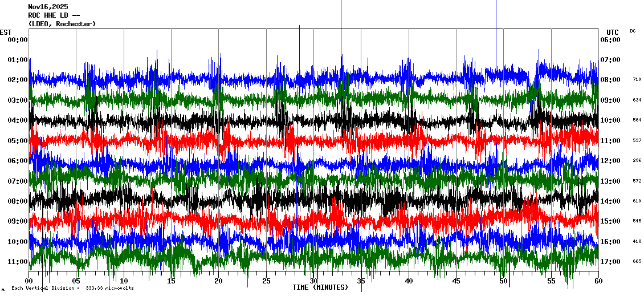Pick the 11:00 EST row label
Image resolution: width=644 pixels, height=296 pixels.
[18, 262]
